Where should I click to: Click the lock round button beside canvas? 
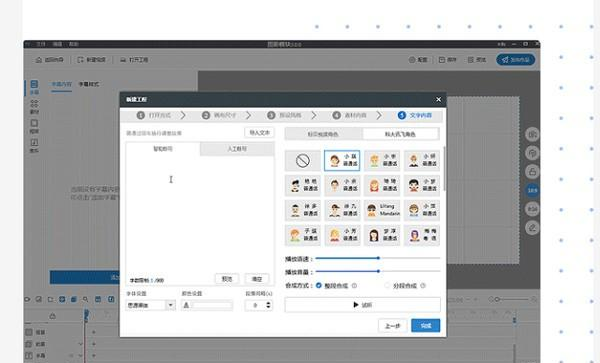coord(532,171)
